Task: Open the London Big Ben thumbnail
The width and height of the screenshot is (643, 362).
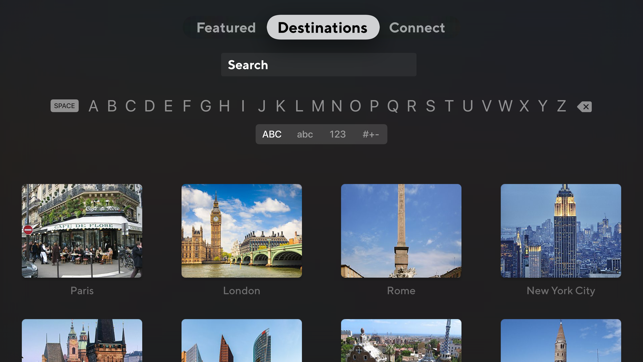Action: (242, 231)
